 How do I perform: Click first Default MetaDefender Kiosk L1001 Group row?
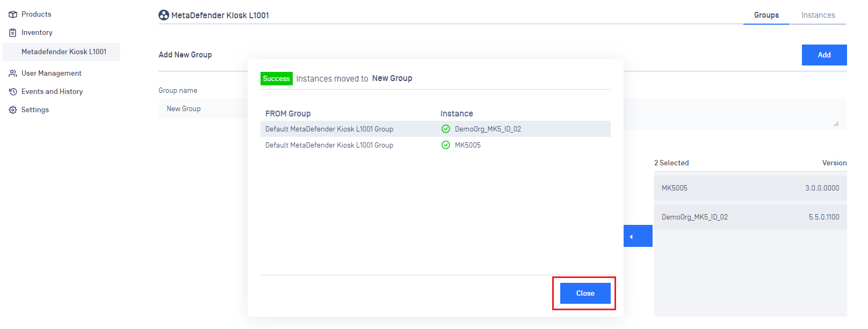[x=435, y=129]
